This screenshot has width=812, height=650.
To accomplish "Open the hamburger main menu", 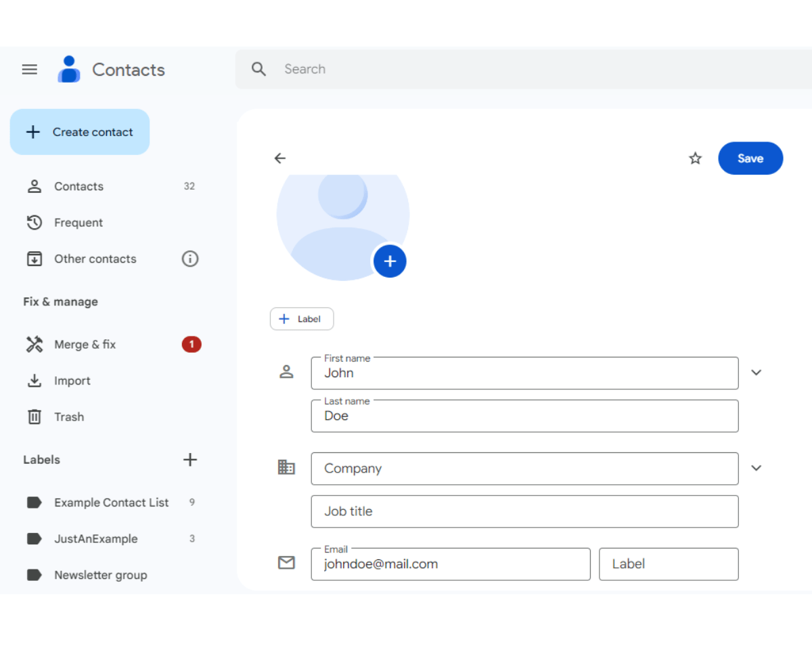I will point(29,69).
